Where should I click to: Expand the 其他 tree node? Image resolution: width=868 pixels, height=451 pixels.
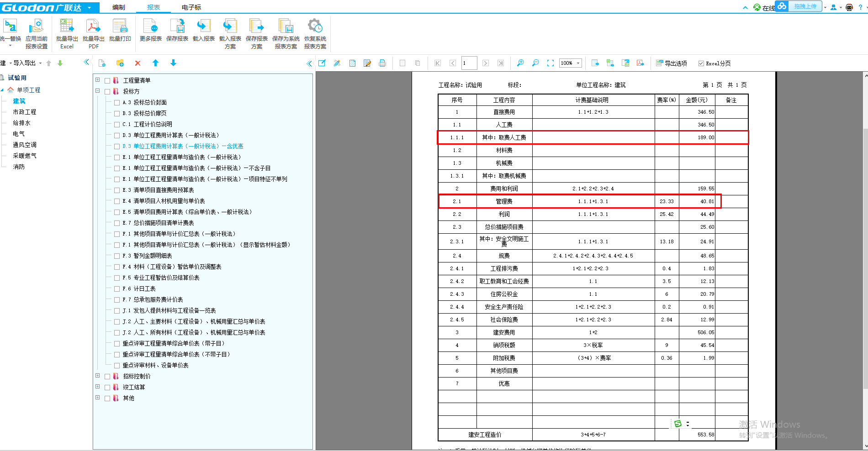[x=97, y=398]
